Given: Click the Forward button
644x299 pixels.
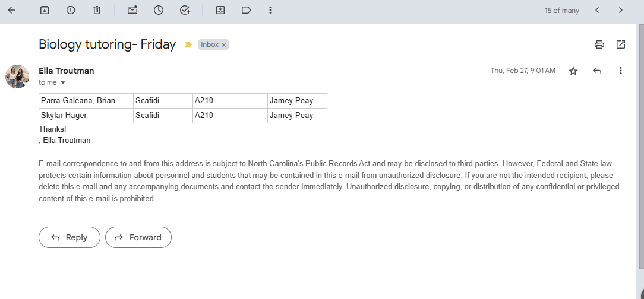Looking at the screenshot, I should tap(138, 237).
